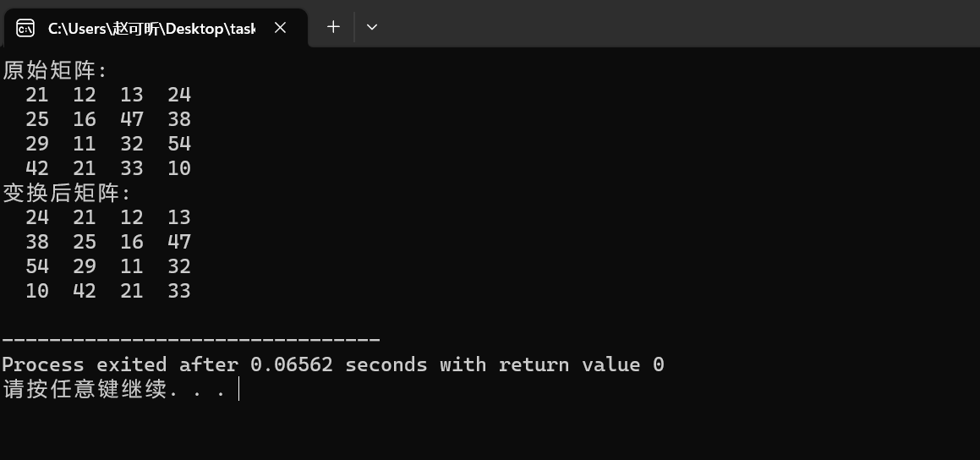
Task: Click 13 at the end of the first transformed row
Action: (x=179, y=217)
